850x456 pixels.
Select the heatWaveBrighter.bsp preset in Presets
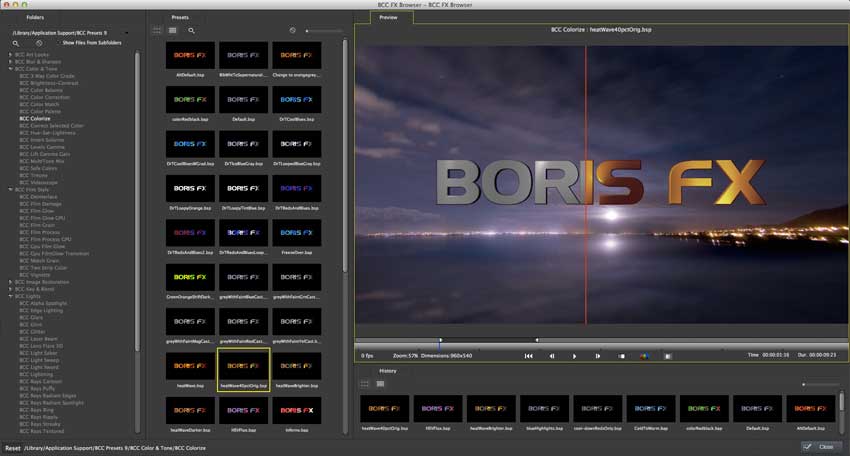click(x=297, y=367)
